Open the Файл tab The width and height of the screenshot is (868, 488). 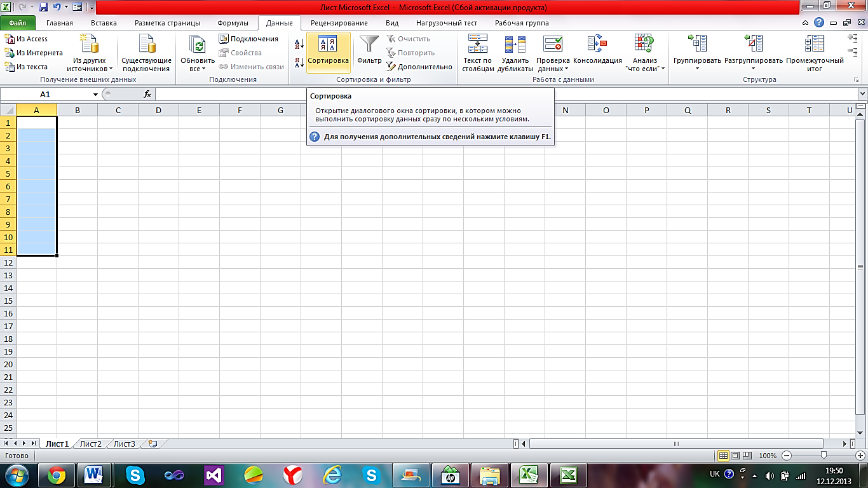(18, 23)
